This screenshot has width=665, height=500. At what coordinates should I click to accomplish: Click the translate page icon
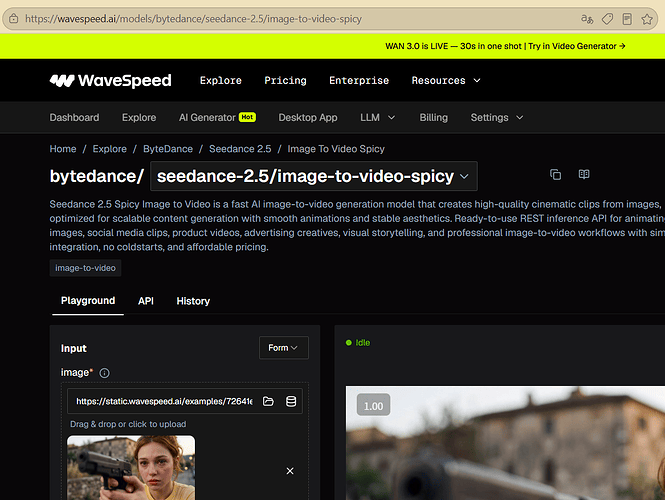pyautogui.click(x=587, y=19)
